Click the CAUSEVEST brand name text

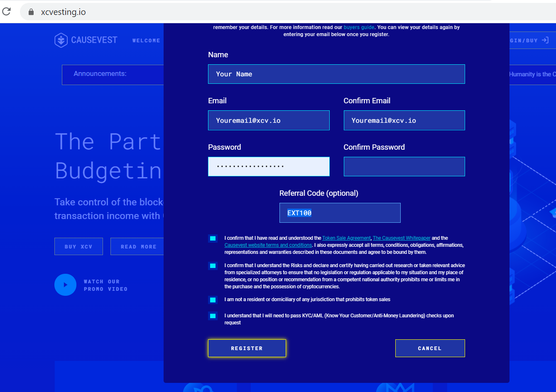click(x=94, y=40)
